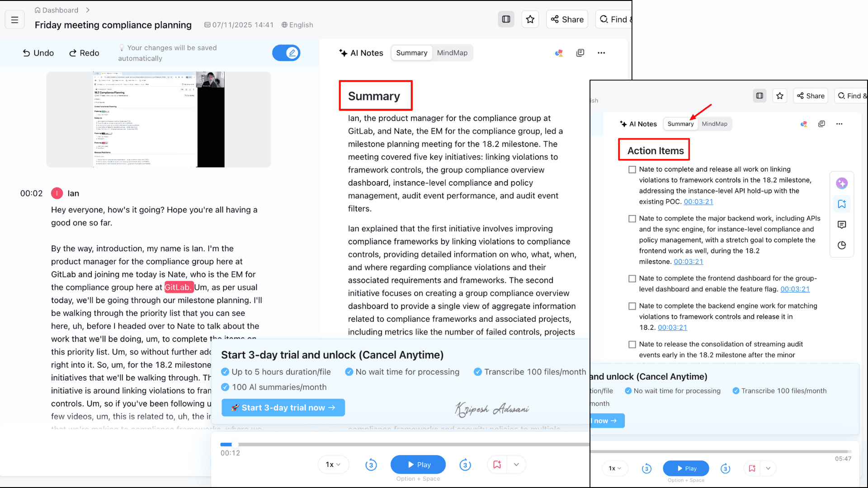
Task: Click the Share button in header
Action: (x=567, y=19)
